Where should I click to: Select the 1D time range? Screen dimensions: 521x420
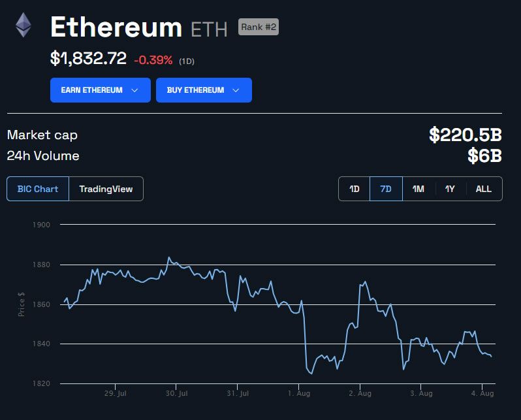tap(355, 189)
